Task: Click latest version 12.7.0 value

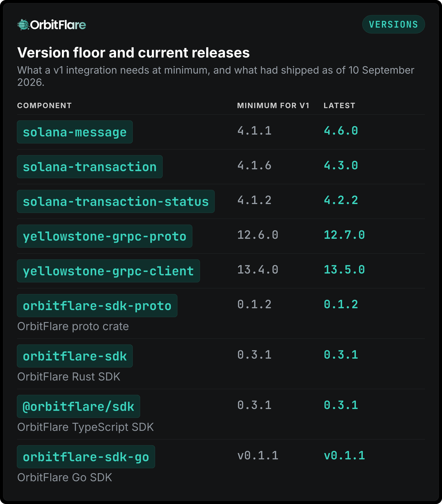Action: pos(344,235)
